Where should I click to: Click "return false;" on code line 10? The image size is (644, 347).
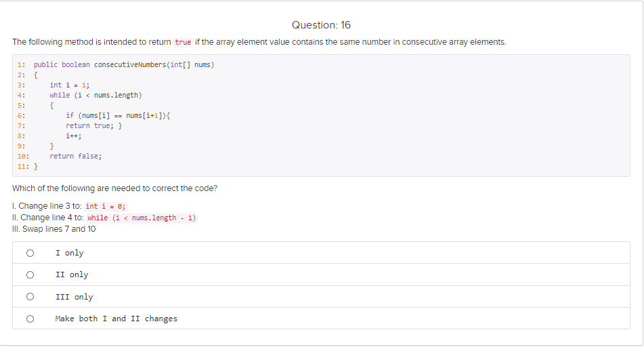(76, 156)
